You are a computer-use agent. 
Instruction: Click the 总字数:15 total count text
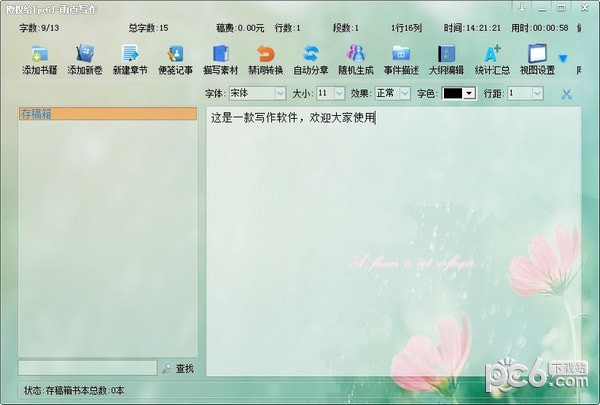click(148, 28)
